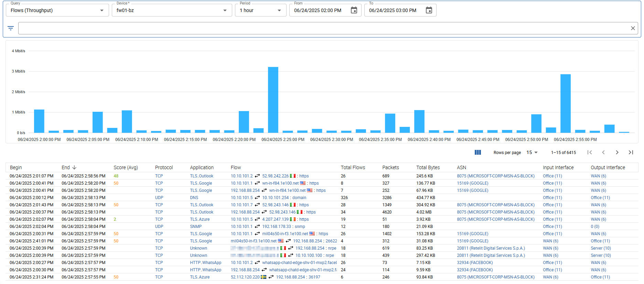644x284 pixels.
Task: Clear the filter field with X
Action: [x=633, y=28]
